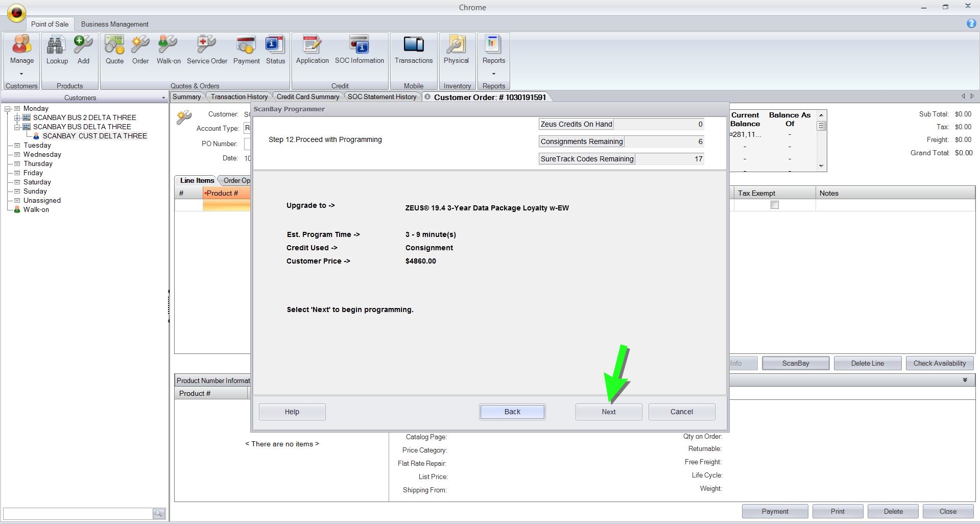Open the Transaction History tab
Viewport: 980px width, 524px height.
[x=239, y=97]
